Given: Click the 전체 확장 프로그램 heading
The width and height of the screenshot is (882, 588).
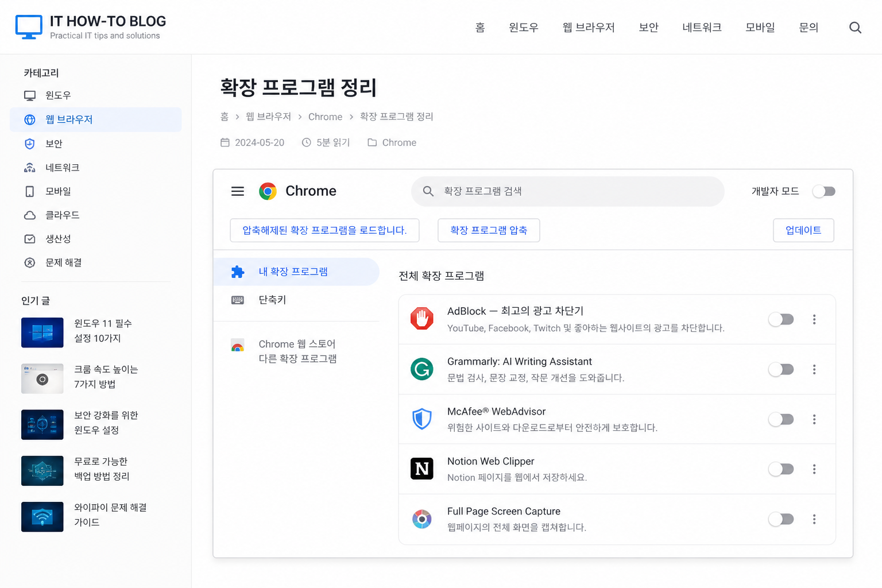Looking at the screenshot, I should pyautogui.click(x=442, y=276).
